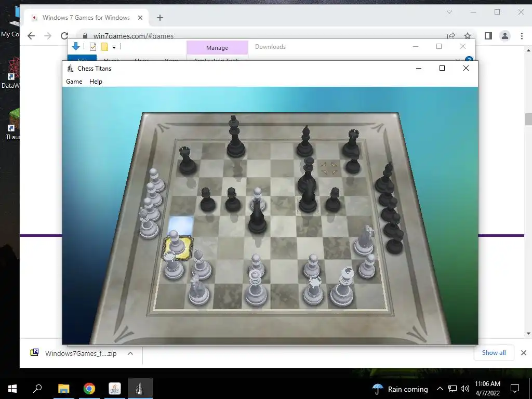Click New folder icon in explorer quick access
This screenshot has width=532, height=399.
(x=104, y=47)
